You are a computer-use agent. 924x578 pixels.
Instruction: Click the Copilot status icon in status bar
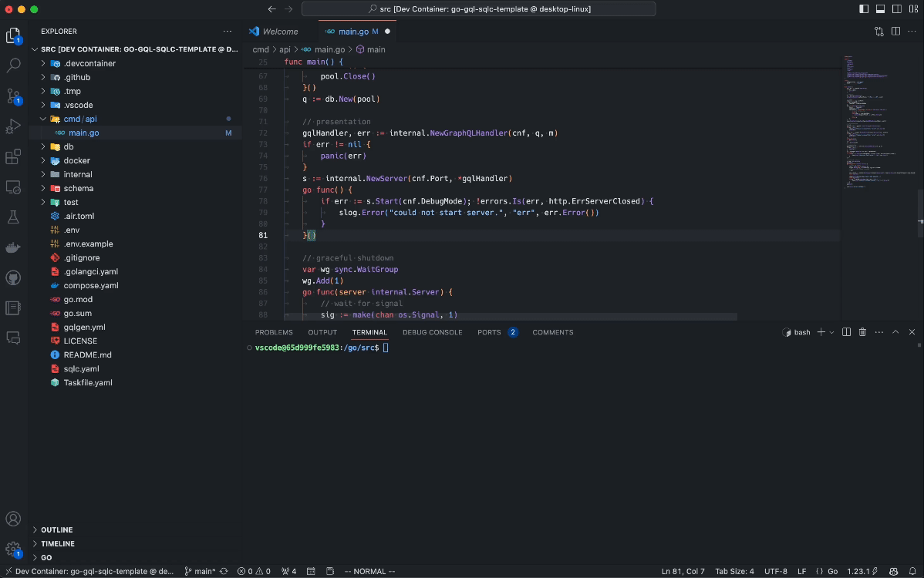point(893,571)
